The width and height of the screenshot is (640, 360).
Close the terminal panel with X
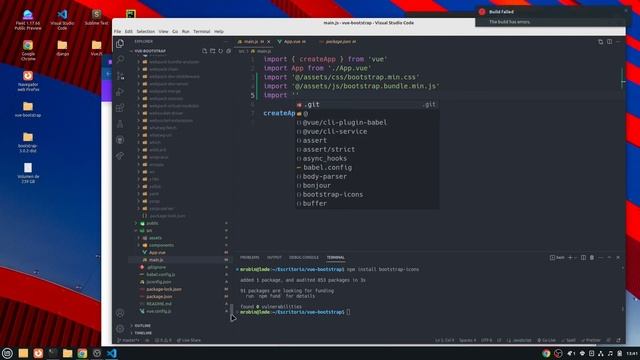(x=618, y=258)
